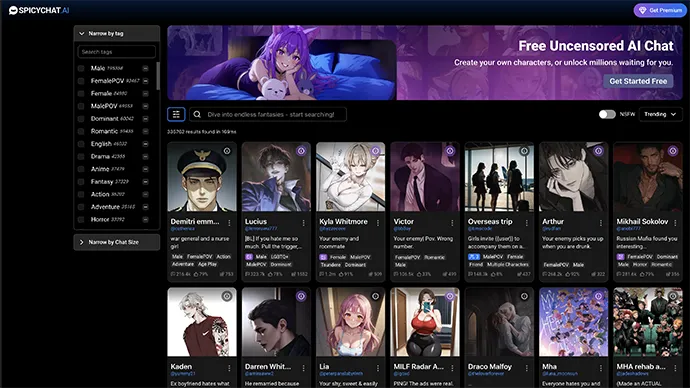Click Get Started Free button
The width and height of the screenshot is (690, 388).
pos(638,81)
